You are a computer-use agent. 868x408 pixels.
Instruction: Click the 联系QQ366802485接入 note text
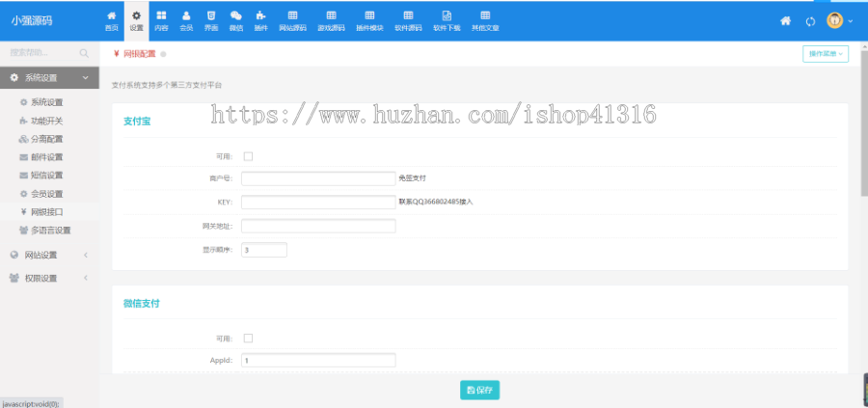coord(436,202)
